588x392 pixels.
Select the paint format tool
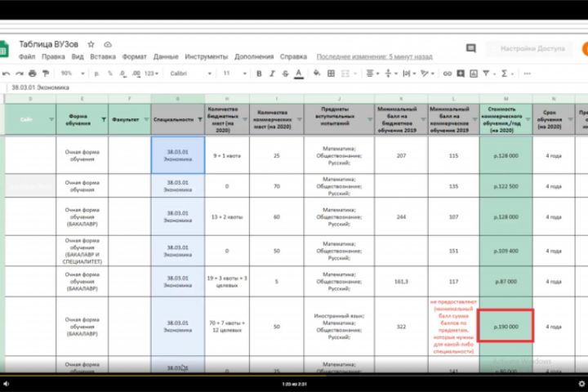(x=46, y=73)
